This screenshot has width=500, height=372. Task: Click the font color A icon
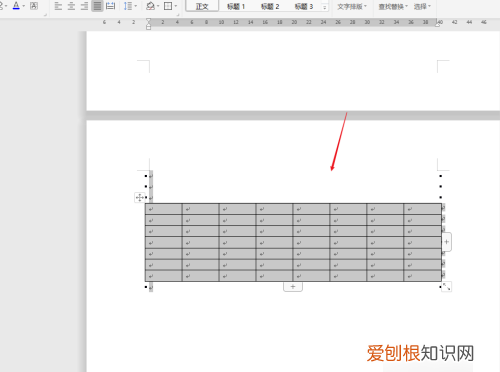(x=16, y=6)
